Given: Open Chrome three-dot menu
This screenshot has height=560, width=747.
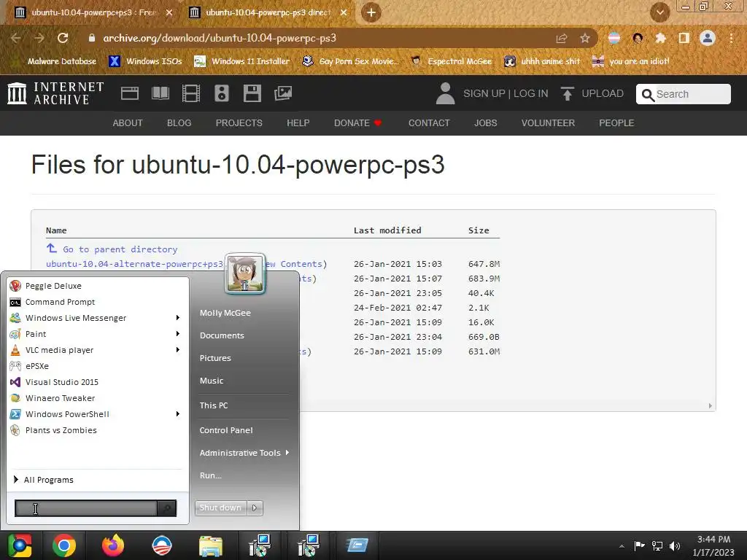Looking at the screenshot, I should 731,38.
